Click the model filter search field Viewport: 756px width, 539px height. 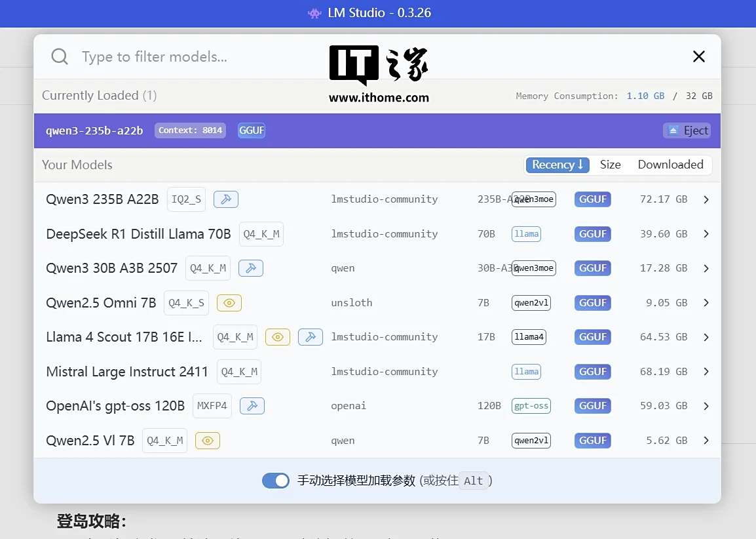(154, 56)
